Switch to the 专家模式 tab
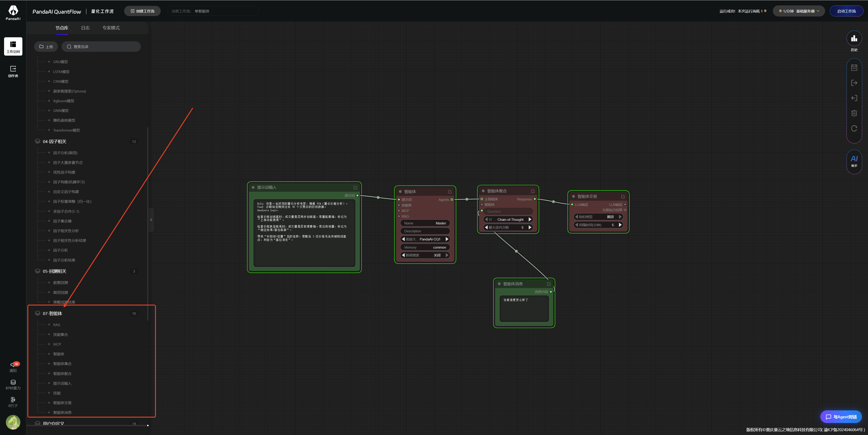The height and width of the screenshot is (435, 868). [x=111, y=28]
